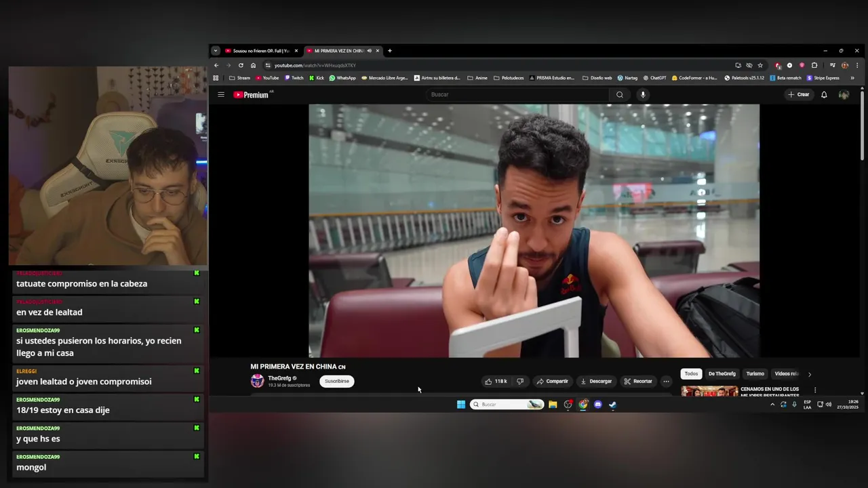Subscribe with the Suscribirse button
868x488 pixels.
337,382
